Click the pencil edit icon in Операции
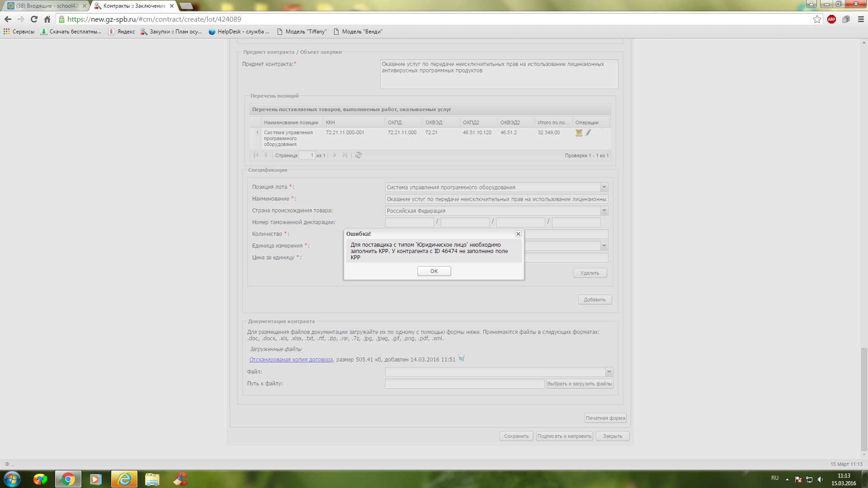Image resolution: width=868 pixels, height=488 pixels. [x=588, y=133]
